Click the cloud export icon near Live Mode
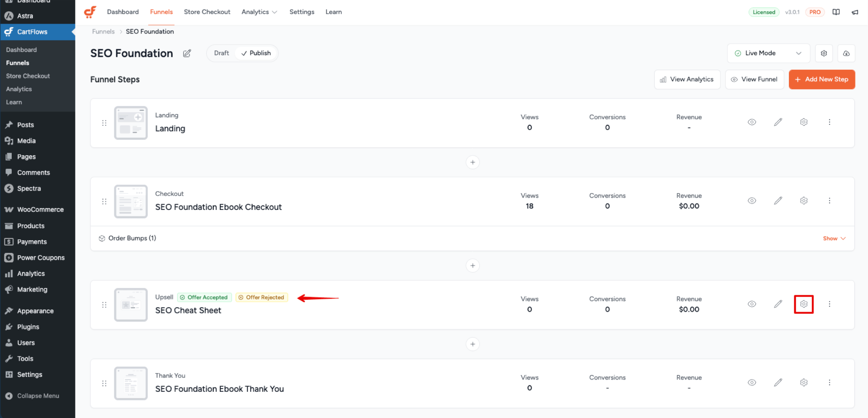This screenshot has width=868, height=418. click(x=846, y=53)
